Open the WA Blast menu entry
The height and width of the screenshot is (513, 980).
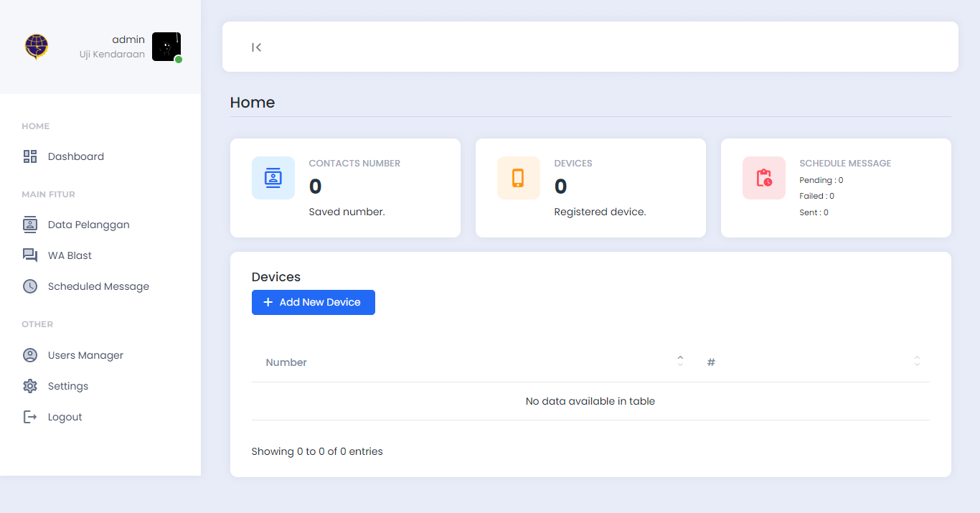[x=70, y=255]
